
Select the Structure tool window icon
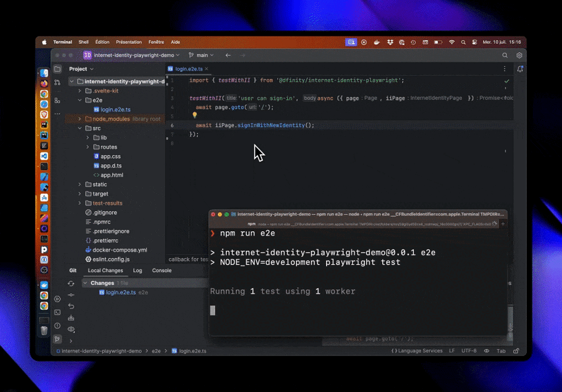tap(57, 100)
